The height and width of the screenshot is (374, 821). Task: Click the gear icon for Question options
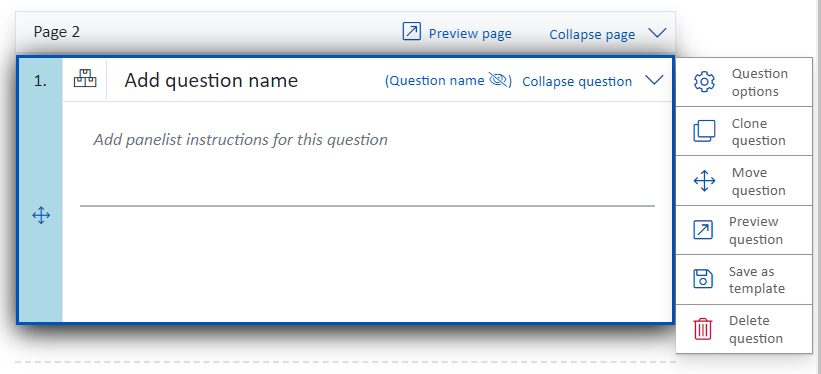704,83
